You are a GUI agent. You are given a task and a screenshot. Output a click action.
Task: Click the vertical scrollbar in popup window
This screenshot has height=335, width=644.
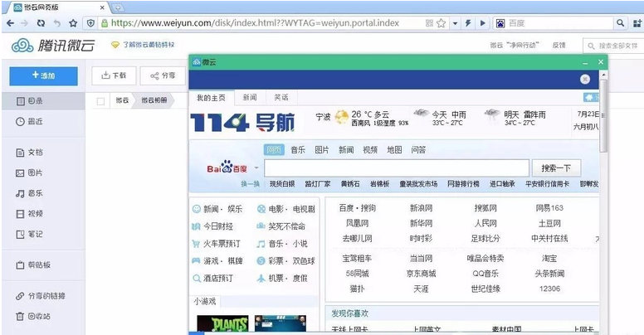(603, 124)
